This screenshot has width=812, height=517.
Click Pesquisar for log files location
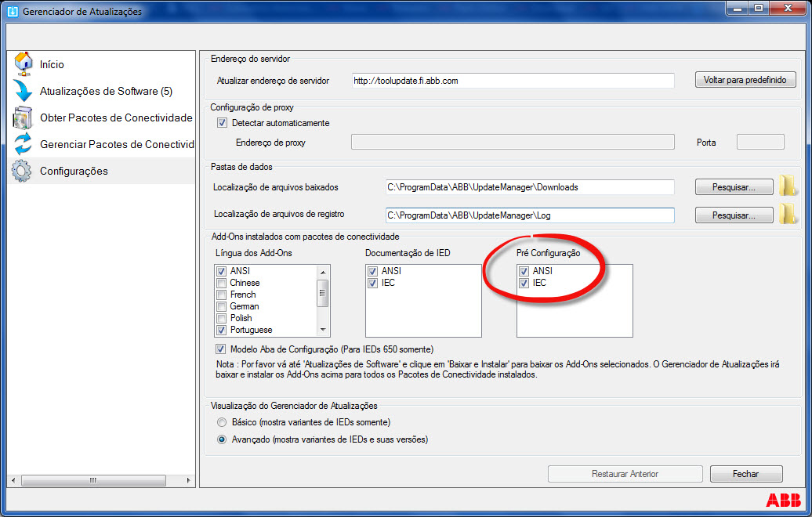[734, 215]
